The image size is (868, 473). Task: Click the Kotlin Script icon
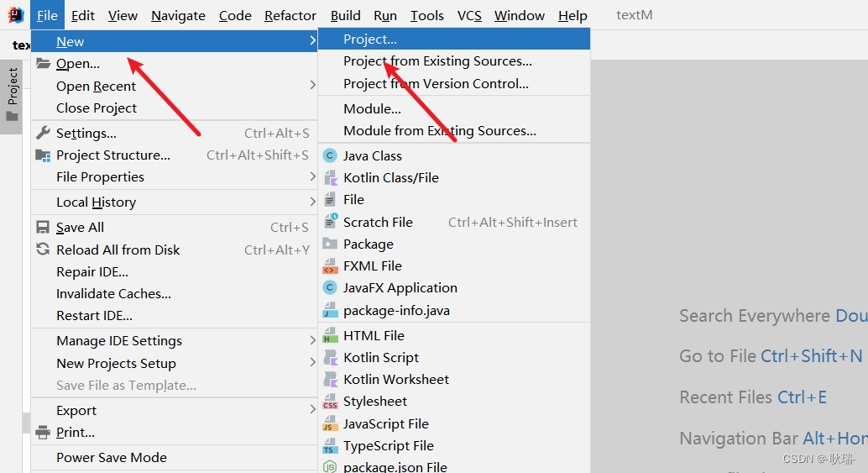(331, 357)
